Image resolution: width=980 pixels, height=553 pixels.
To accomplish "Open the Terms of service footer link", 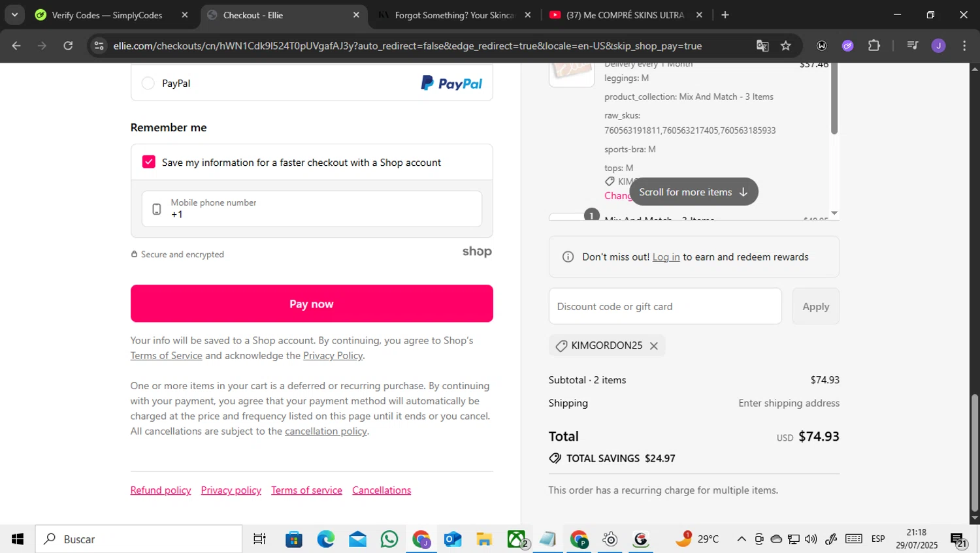I will point(306,490).
